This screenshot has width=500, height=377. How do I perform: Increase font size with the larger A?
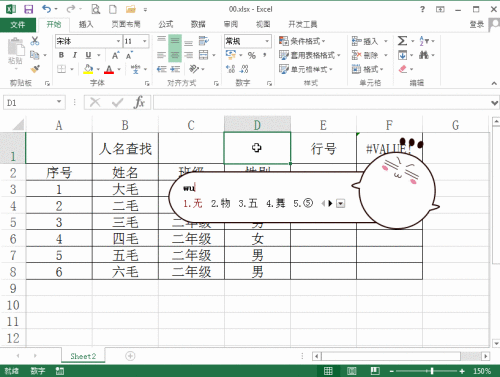(115, 55)
